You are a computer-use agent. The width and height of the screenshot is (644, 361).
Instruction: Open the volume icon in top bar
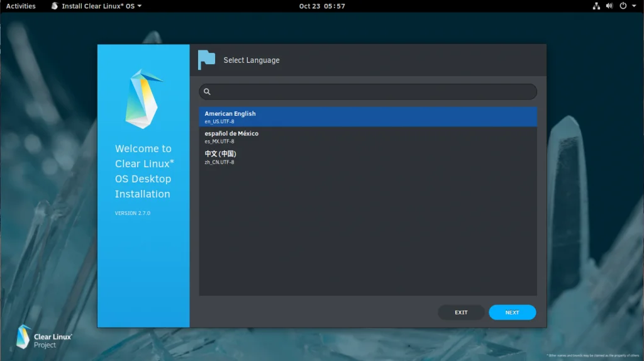pyautogui.click(x=609, y=6)
